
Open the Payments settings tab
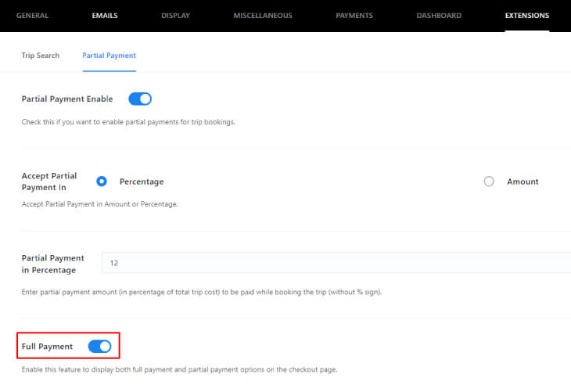354,16
